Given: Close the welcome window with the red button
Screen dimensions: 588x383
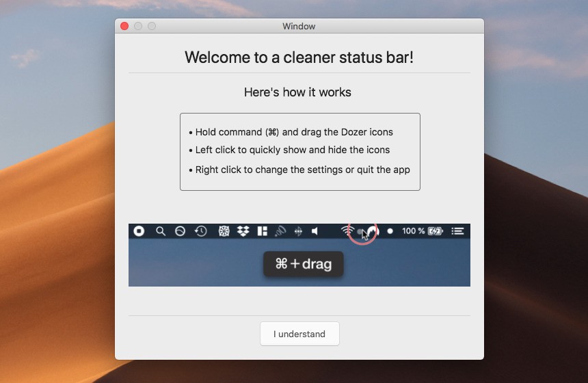Looking at the screenshot, I should coord(124,26).
